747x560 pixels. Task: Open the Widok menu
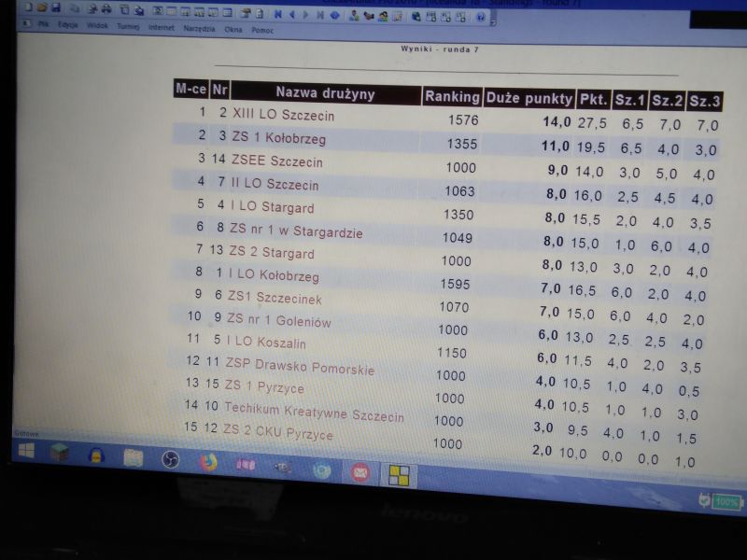coord(97,25)
